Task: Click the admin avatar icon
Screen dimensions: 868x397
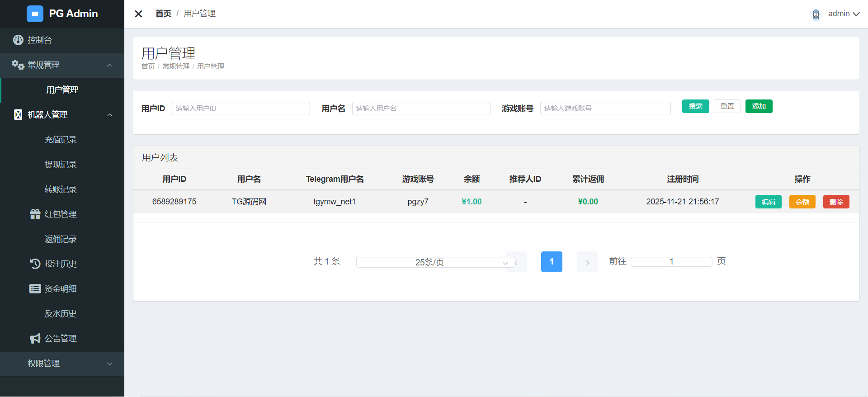Action: [816, 14]
